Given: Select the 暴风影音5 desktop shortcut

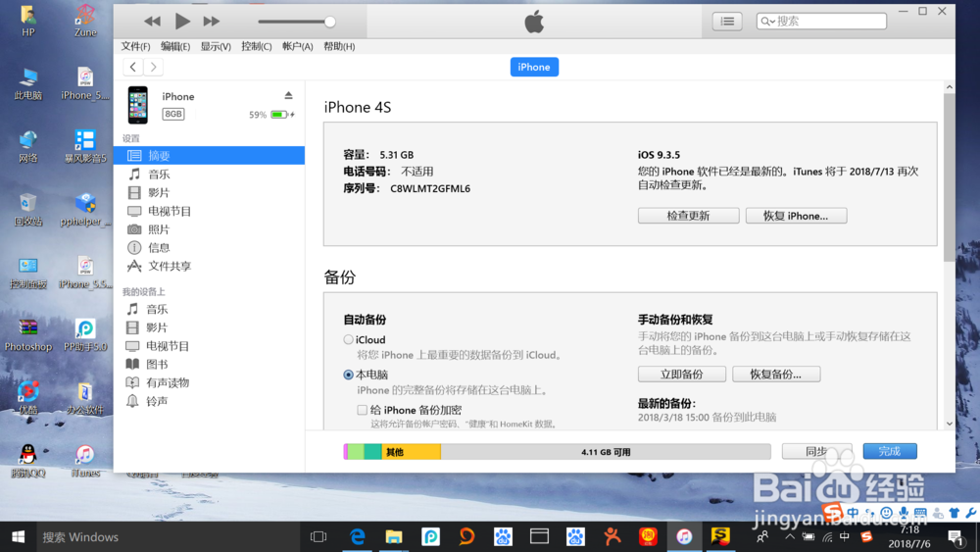Looking at the screenshot, I should (x=85, y=147).
